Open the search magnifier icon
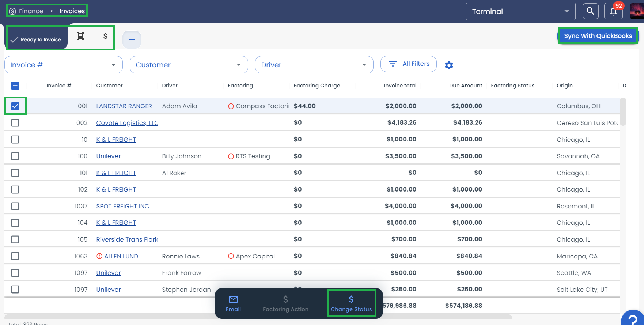 pyautogui.click(x=591, y=11)
